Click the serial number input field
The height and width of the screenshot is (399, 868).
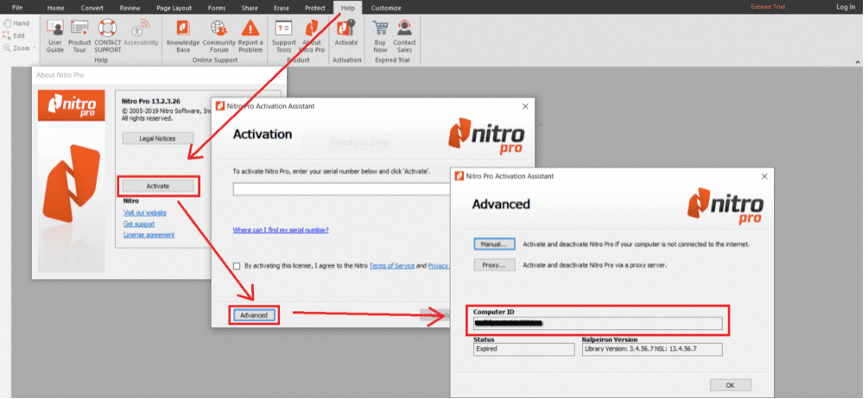click(x=342, y=189)
